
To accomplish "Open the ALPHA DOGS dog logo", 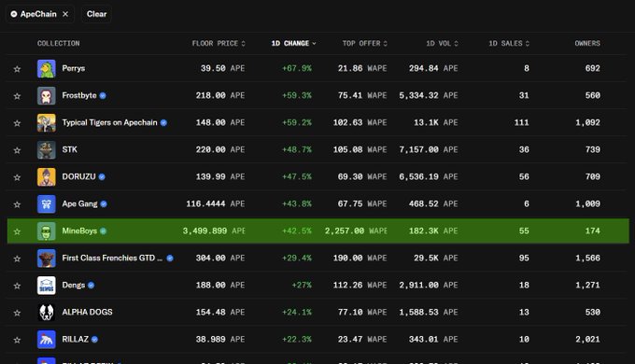I will 46,313.
